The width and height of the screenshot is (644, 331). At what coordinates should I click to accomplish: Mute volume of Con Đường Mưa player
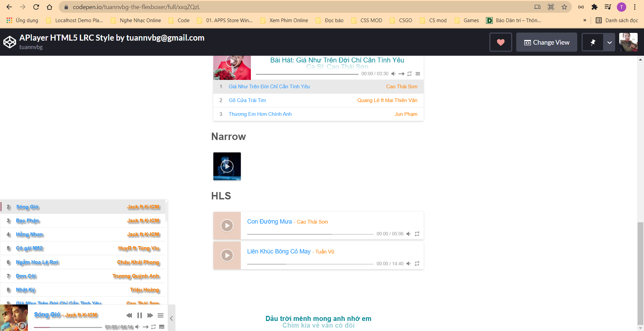tap(409, 234)
